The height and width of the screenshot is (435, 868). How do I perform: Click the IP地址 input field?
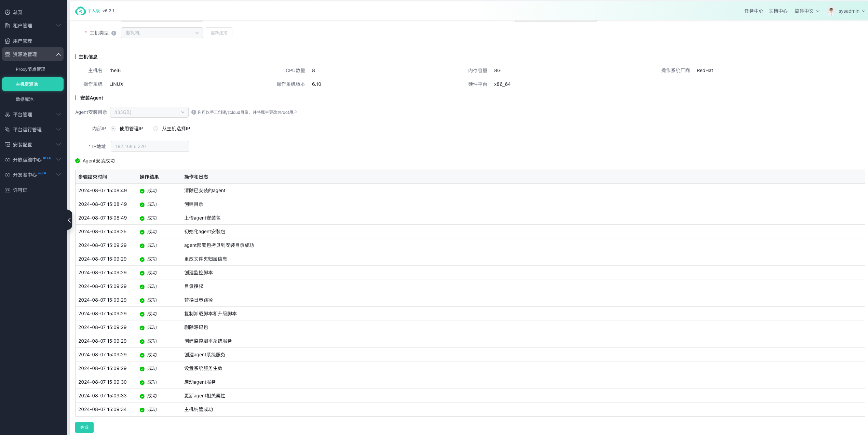[150, 146]
